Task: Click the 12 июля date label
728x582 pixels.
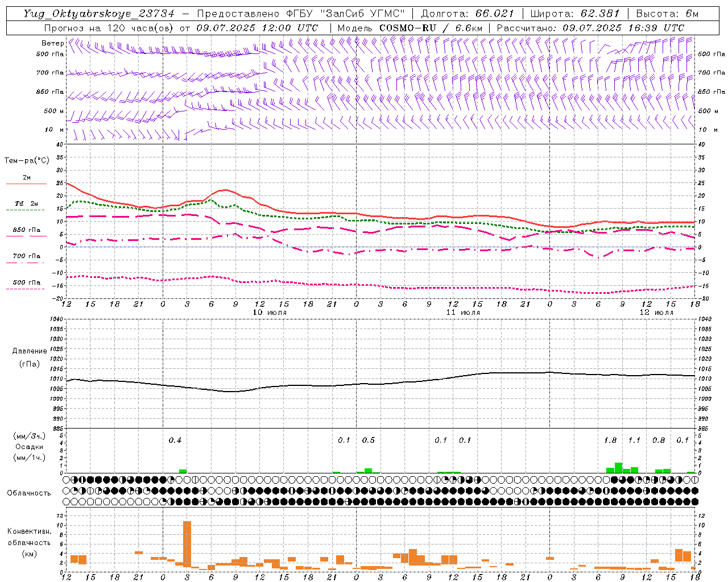Action: (x=656, y=313)
